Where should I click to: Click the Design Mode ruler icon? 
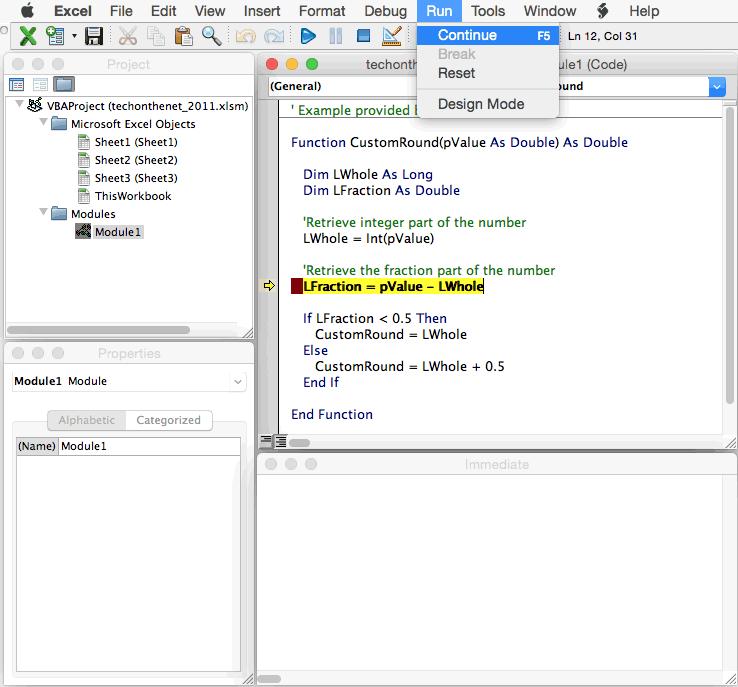pyautogui.click(x=391, y=36)
